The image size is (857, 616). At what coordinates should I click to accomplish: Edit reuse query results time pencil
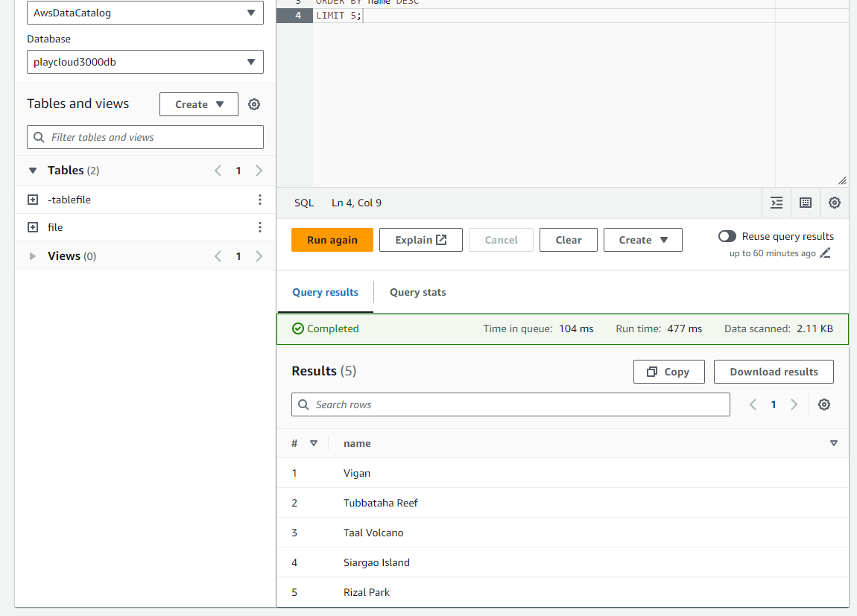tap(825, 253)
